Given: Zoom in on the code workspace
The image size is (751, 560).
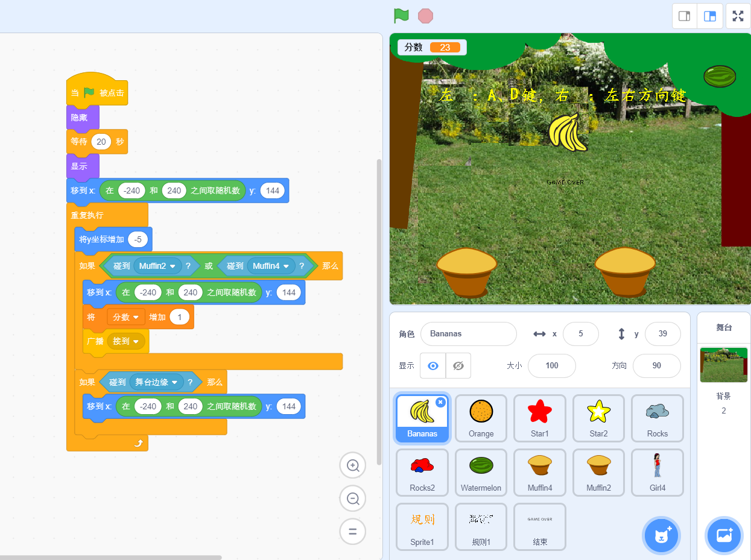Looking at the screenshot, I should coord(353,465).
